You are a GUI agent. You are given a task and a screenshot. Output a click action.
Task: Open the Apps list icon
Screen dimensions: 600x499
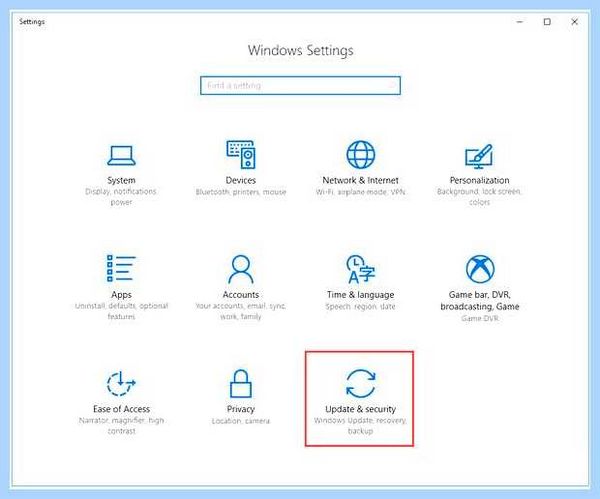[121, 269]
